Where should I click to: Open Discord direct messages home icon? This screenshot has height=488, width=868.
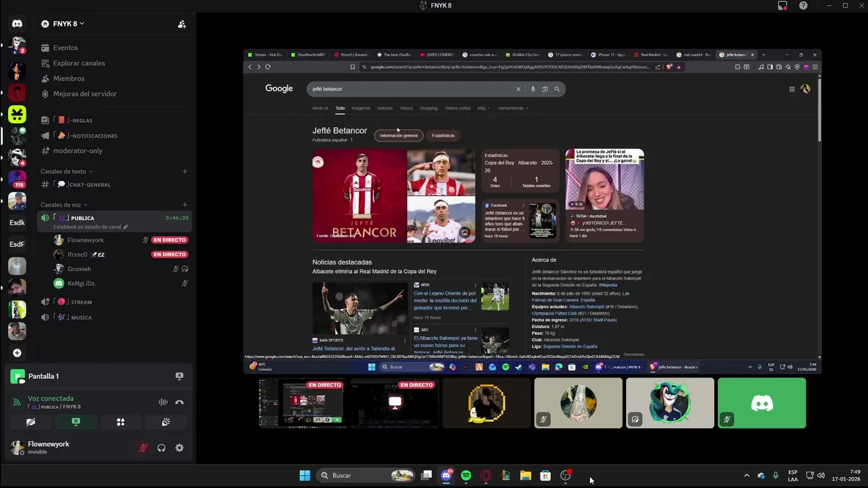pos(17,24)
